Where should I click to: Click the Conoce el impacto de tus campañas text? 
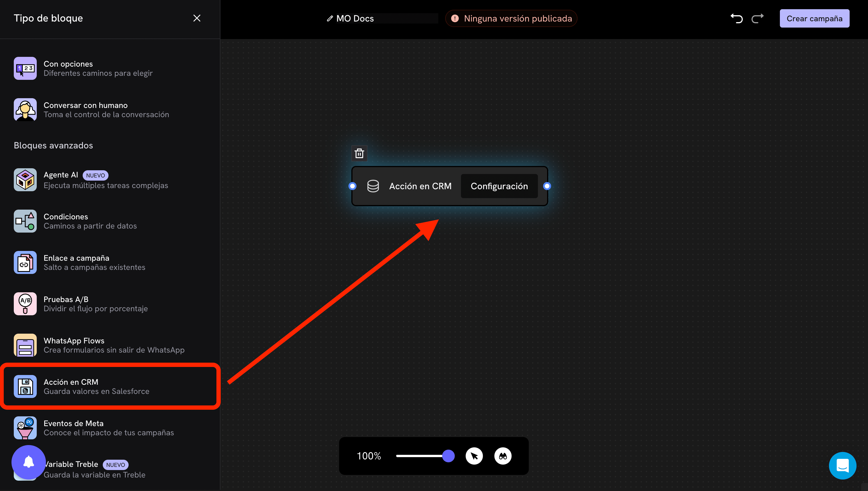point(109,433)
